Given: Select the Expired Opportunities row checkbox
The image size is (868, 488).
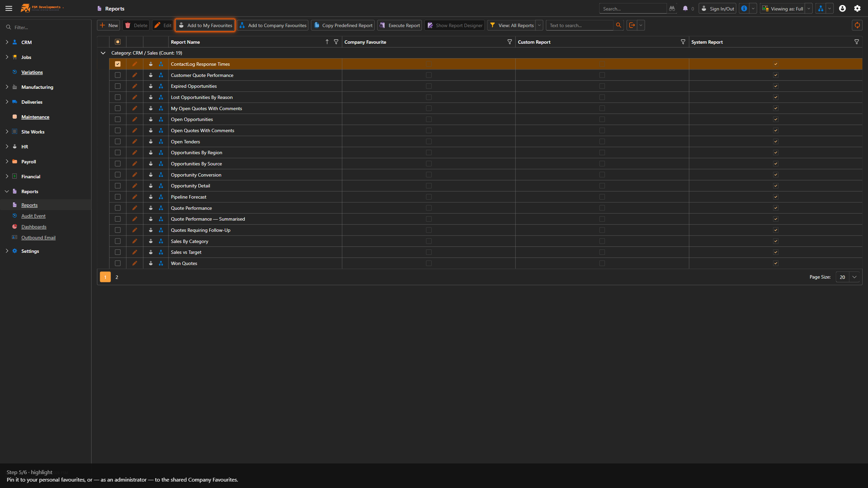Looking at the screenshot, I should coord(118,86).
